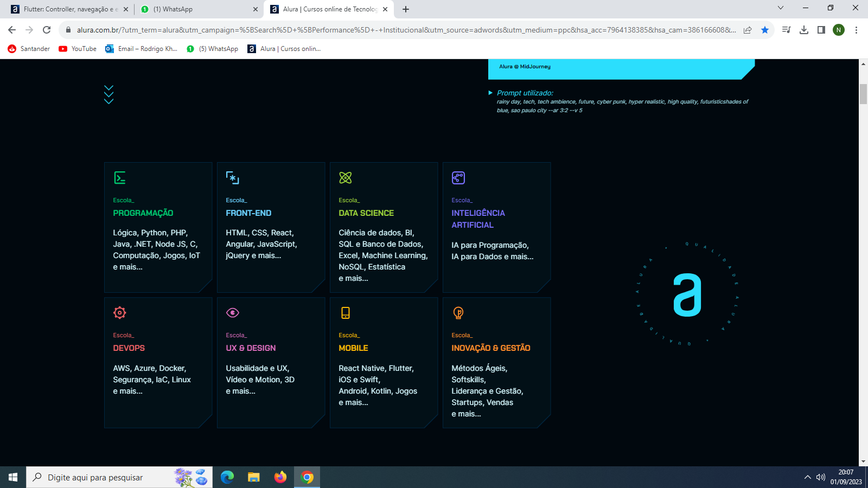The height and width of the screenshot is (488, 868).
Task: Open the (5) WhatsApp bookmark
Action: pyautogui.click(x=212, y=49)
